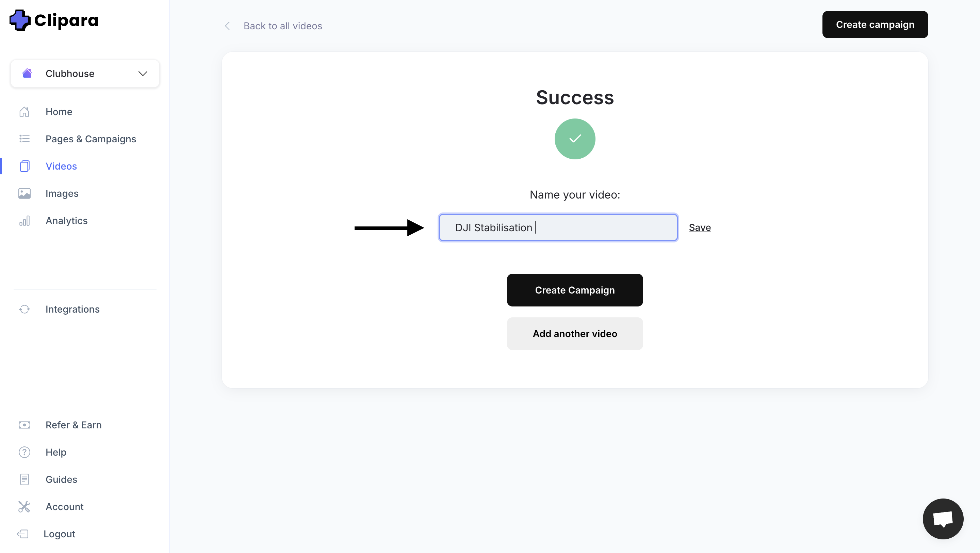This screenshot has width=980, height=553.
Task: Select the Videos menu item
Action: coord(61,166)
